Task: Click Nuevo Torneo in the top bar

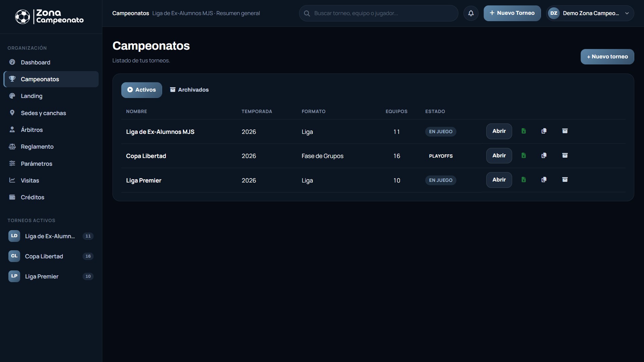Action: tap(512, 13)
